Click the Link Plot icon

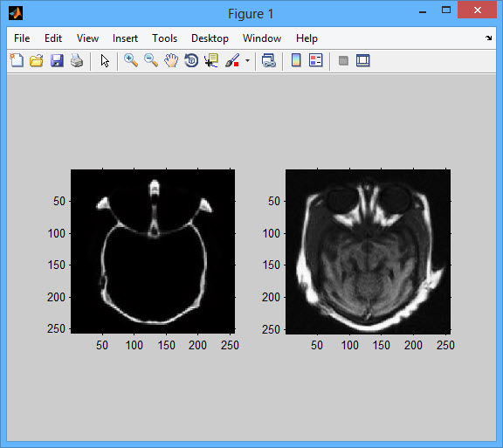point(269,60)
